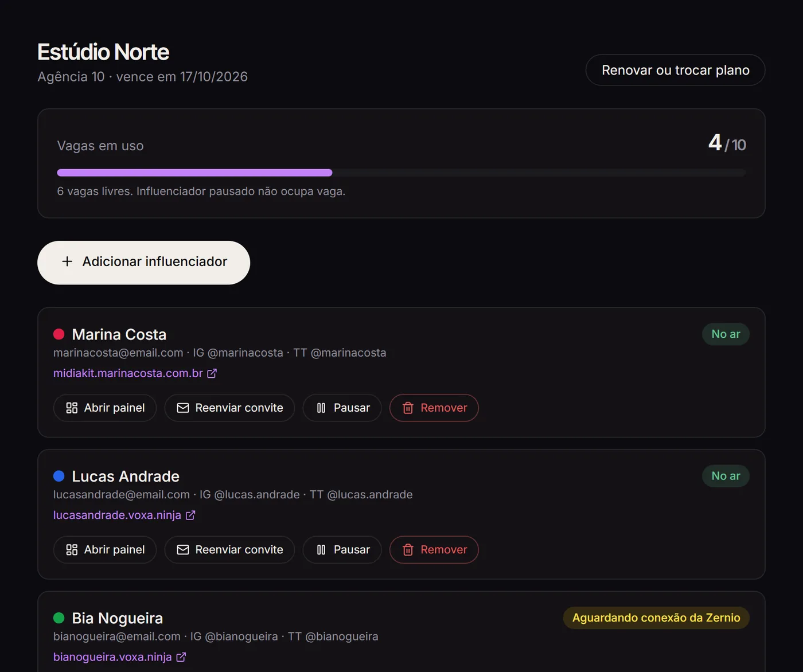Visit midiakit.marinacosta.com.br link
The height and width of the screenshot is (672, 803).
click(128, 373)
